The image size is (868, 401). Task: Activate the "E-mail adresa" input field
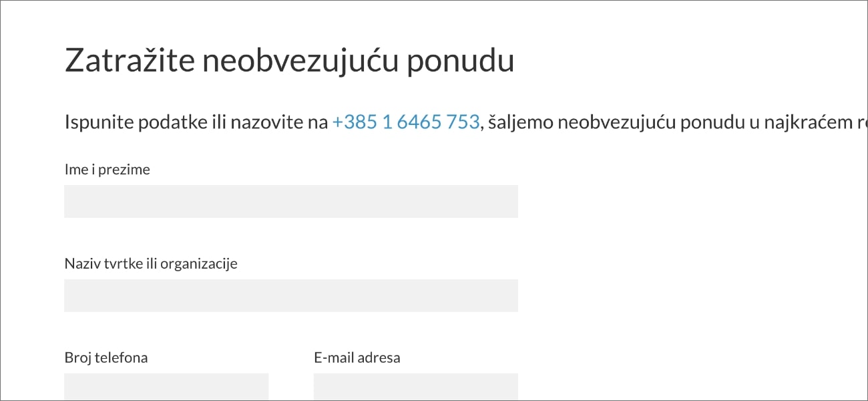point(415,387)
